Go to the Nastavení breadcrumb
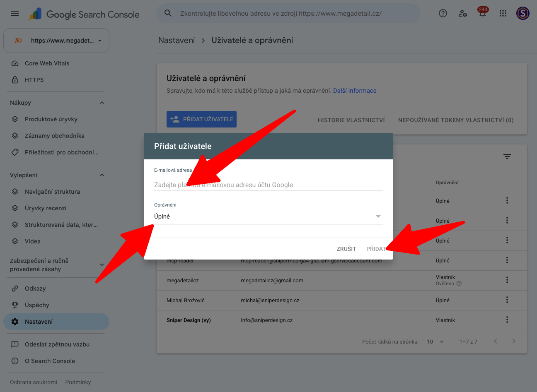 177,40
